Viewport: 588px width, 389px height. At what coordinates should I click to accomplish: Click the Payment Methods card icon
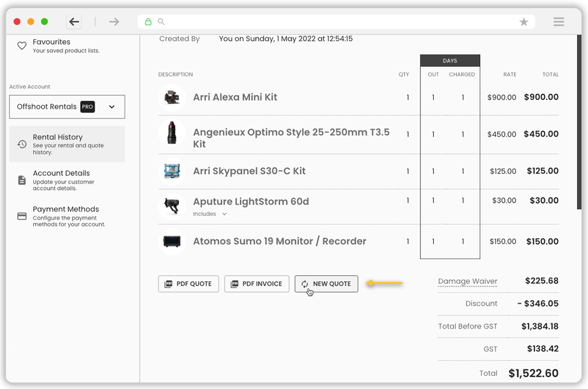point(22,216)
